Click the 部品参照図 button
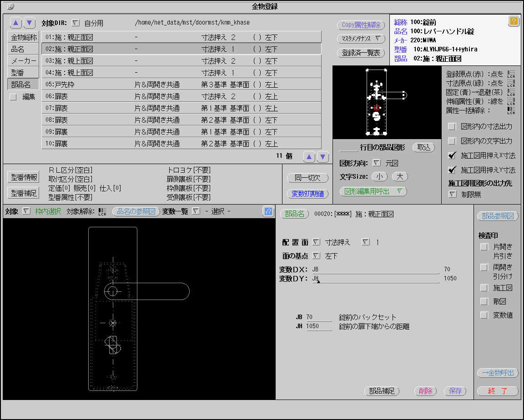 498,216
